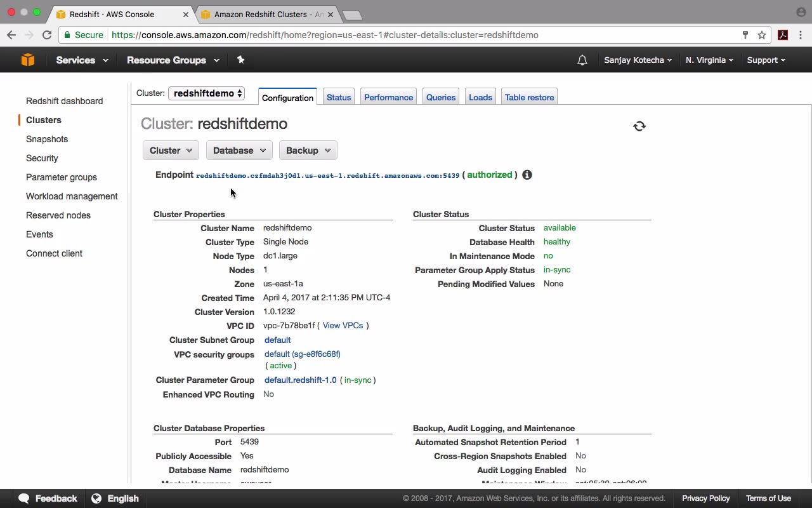
Task: Open the Sanjay Kotecha account menu
Action: [x=638, y=60]
